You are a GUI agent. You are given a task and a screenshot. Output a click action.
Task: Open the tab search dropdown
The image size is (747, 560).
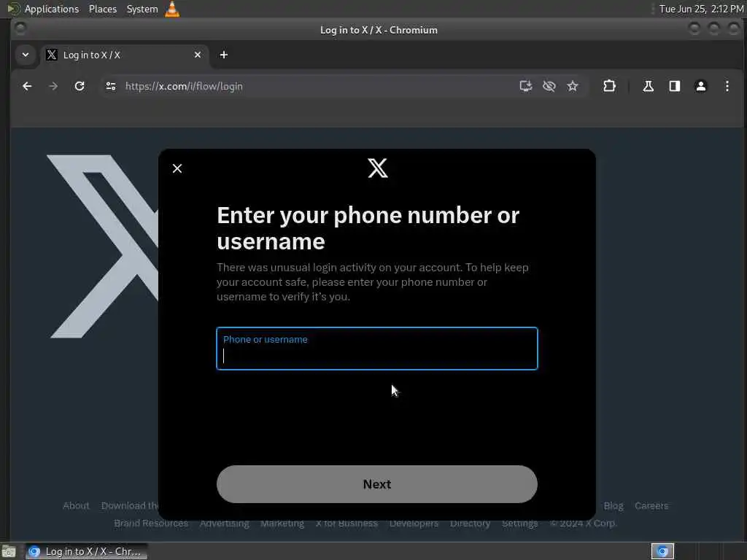(26, 55)
